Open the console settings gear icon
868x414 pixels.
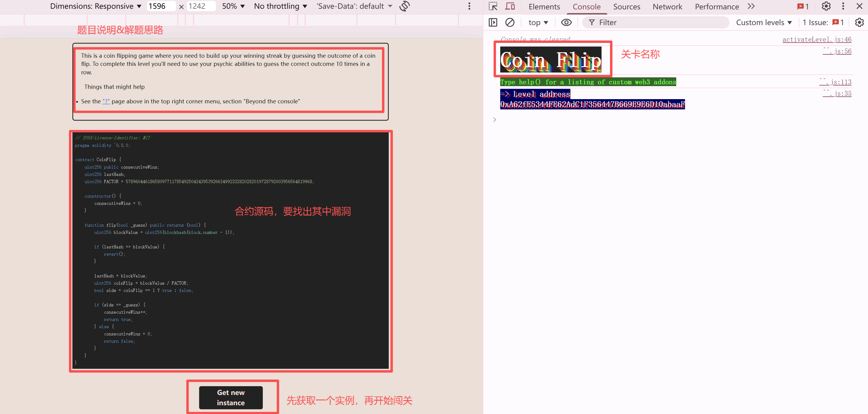click(x=859, y=23)
